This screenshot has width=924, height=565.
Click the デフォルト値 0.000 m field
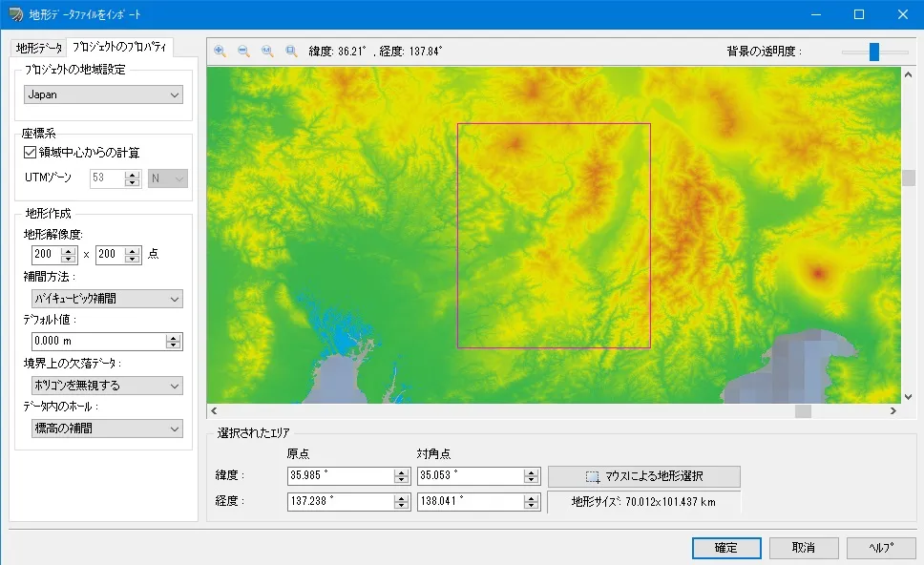pos(96,342)
